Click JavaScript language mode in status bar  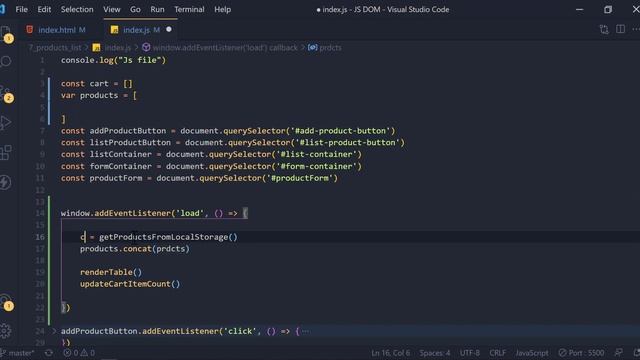point(532,353)
